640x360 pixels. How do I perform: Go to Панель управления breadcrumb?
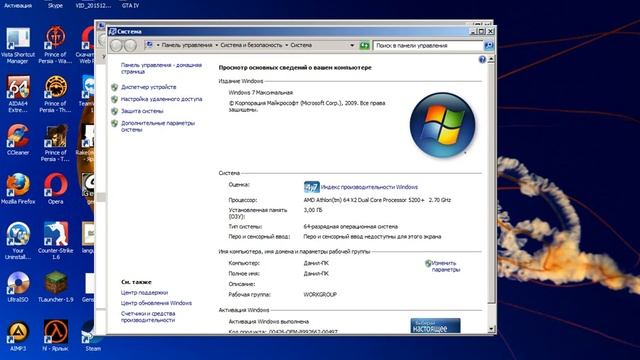[x=187, y=45]
